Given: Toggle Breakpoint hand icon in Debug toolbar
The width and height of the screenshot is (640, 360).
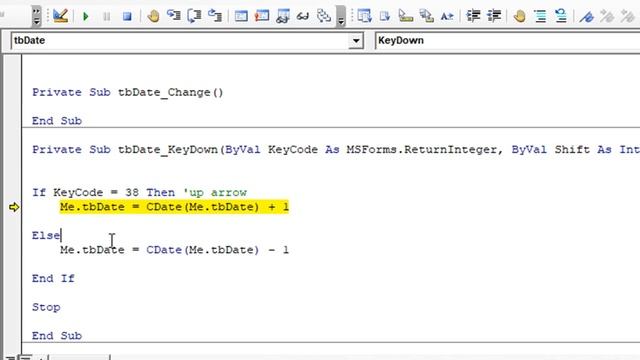Looking at the screenshot, I should 153,16.
